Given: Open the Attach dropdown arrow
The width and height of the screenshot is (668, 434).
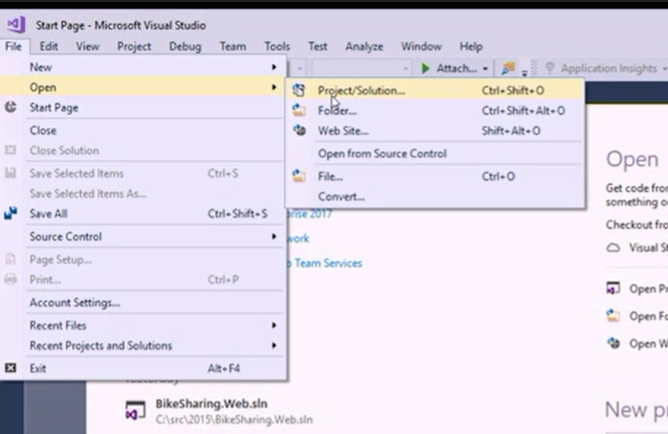Looking at the screenshot, I should [485, 68].
